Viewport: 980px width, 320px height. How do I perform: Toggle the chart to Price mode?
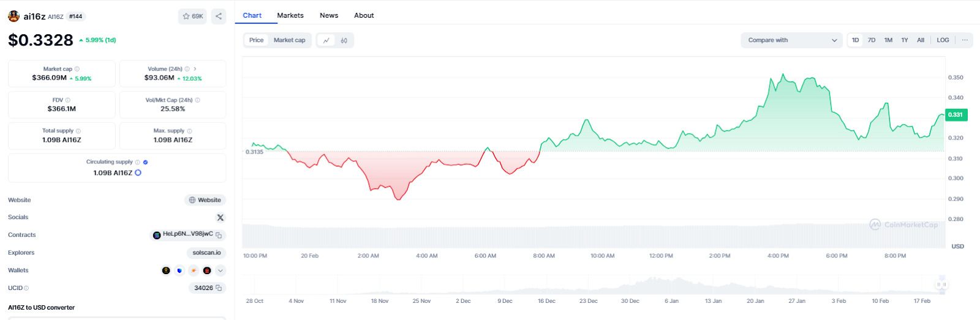coord(256,40)
